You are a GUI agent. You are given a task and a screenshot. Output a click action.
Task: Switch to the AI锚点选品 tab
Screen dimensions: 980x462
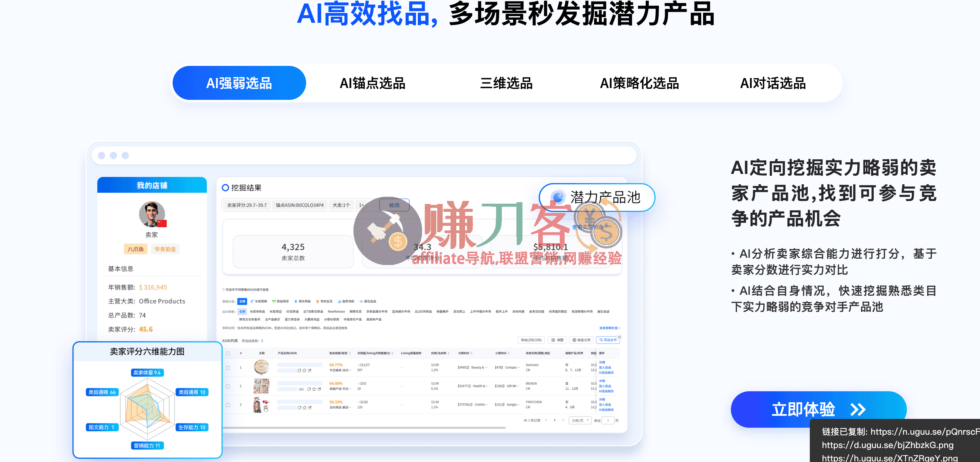click(x=373, y=83)
